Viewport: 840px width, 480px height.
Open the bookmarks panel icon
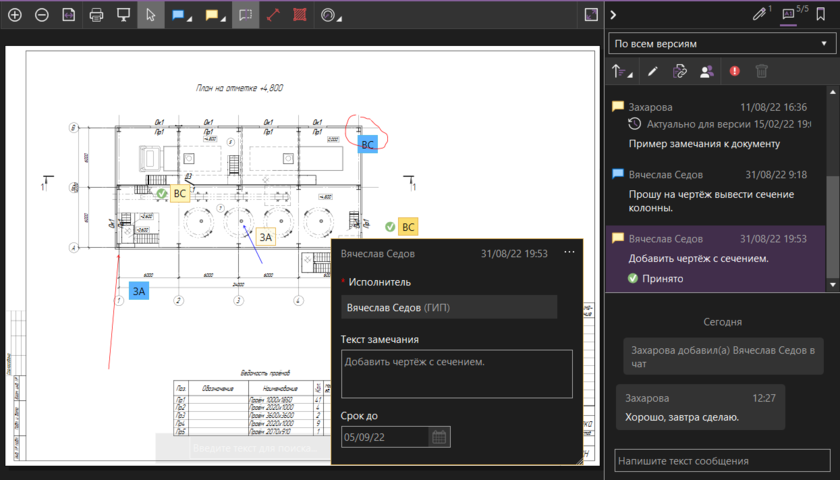tap(821, 15)
